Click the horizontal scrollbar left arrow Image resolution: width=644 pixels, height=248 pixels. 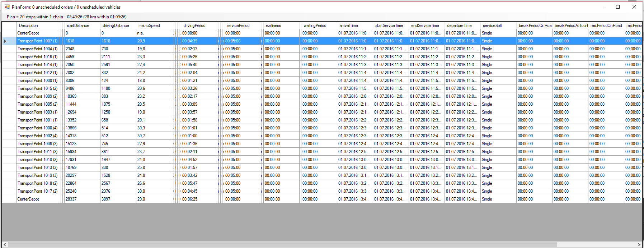coord(5,244)
